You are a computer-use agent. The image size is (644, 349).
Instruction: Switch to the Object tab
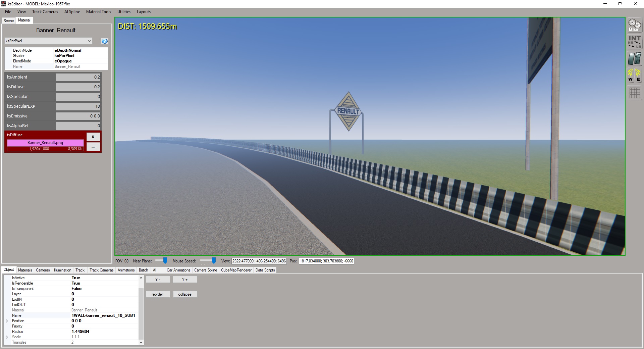click(x=9, y=269)
